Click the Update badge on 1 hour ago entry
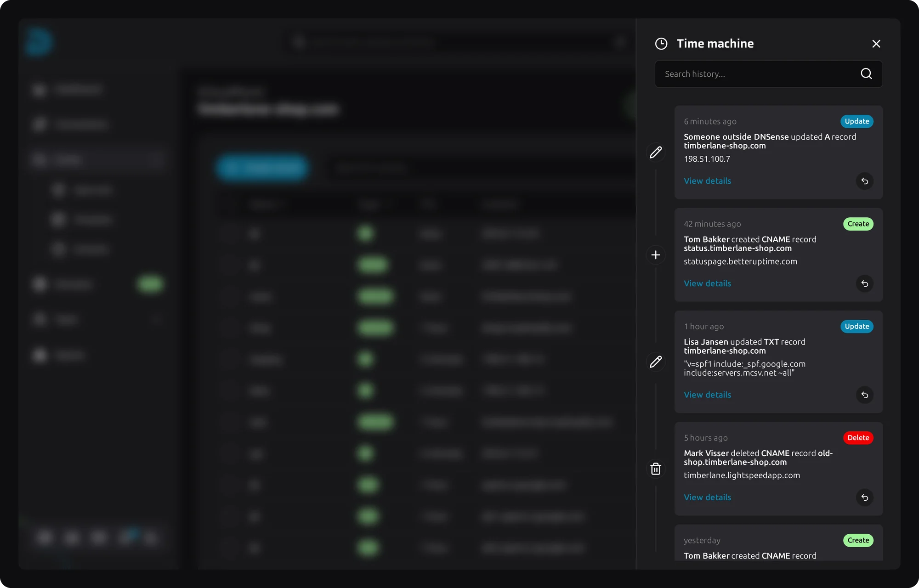919x588 pixels. pos(857,326)
